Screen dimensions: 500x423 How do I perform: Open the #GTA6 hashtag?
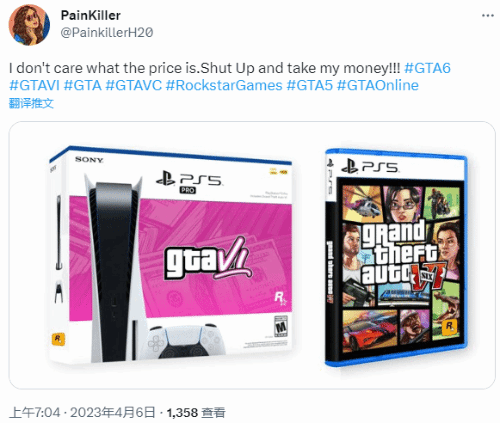click(427, 68)
